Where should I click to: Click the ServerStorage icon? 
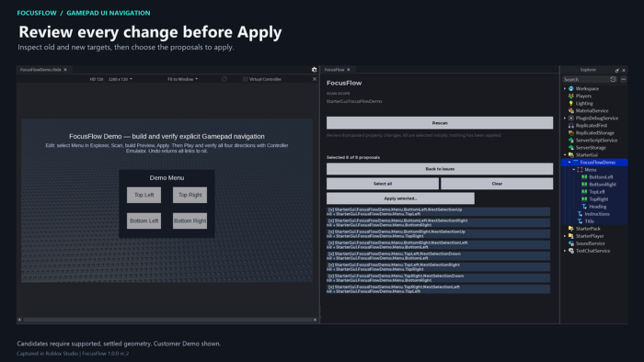pyautogui.click(x=571, y=148)
